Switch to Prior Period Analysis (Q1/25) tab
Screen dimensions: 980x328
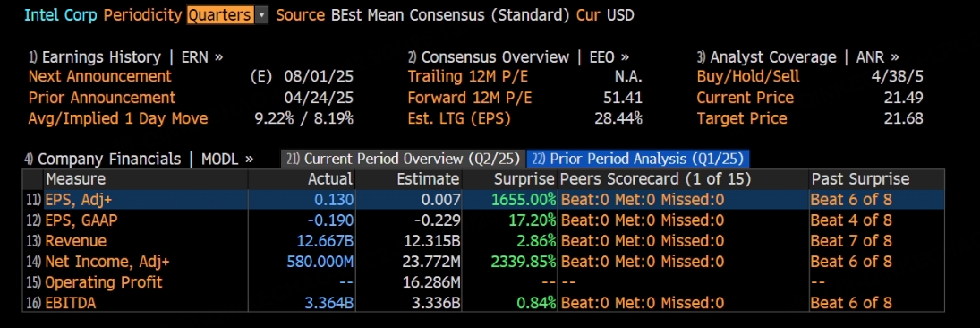[x=637, y=159]
